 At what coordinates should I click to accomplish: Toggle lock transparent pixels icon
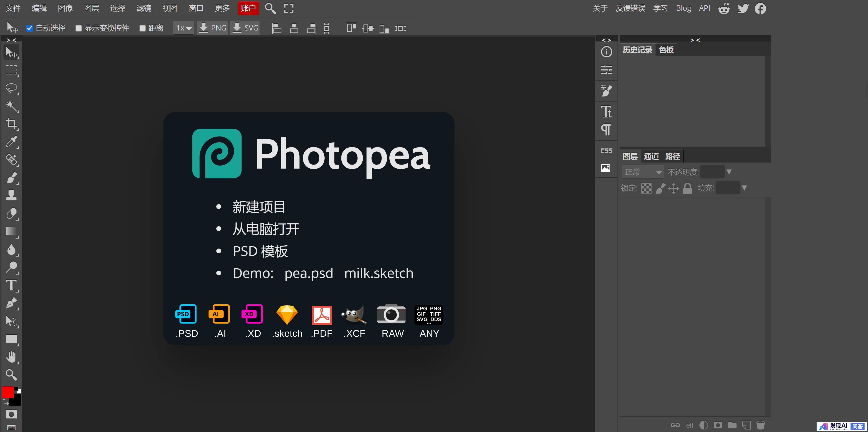tap(646, 188)
